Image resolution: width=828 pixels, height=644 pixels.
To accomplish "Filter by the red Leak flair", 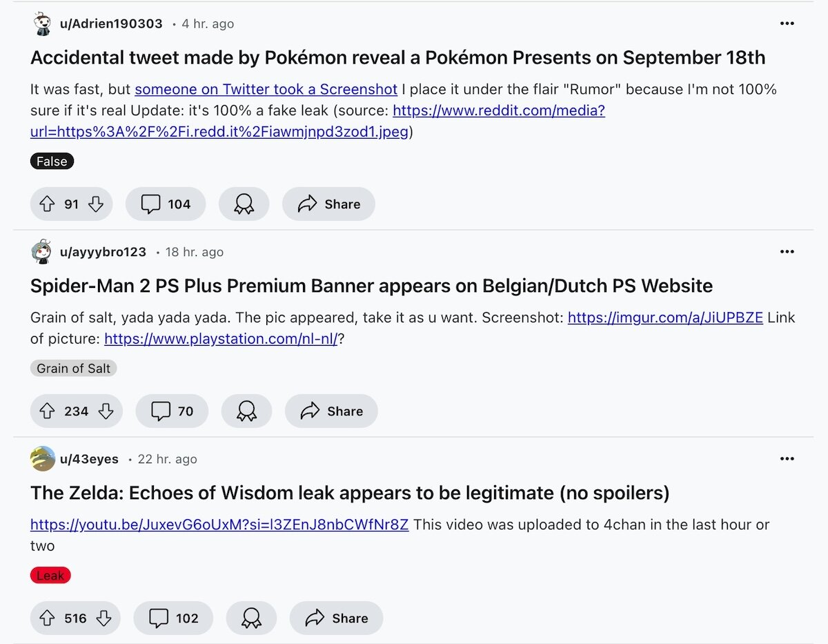I will [x=50, y=575].
